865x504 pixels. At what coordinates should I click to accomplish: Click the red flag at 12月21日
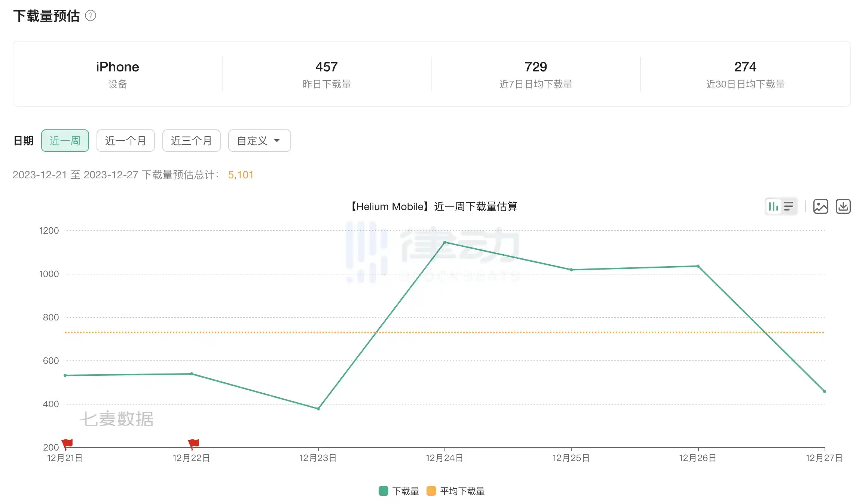(x=67, y=444)
